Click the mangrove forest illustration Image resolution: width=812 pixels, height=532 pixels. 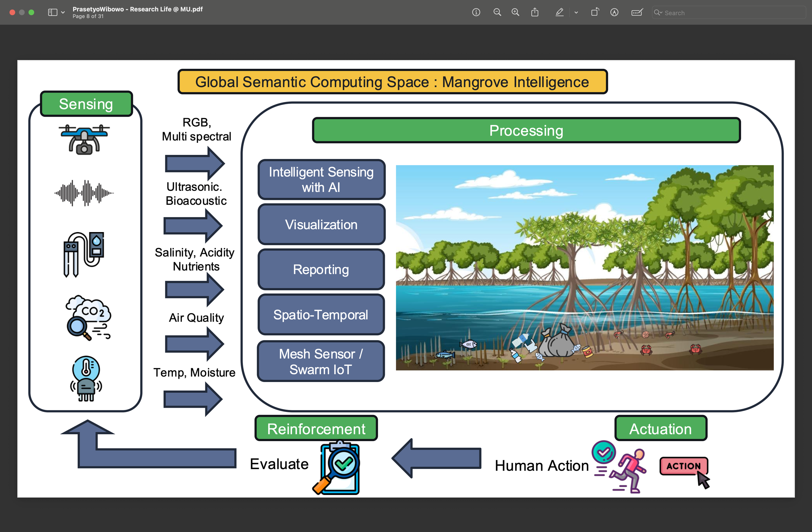[584, 267]
